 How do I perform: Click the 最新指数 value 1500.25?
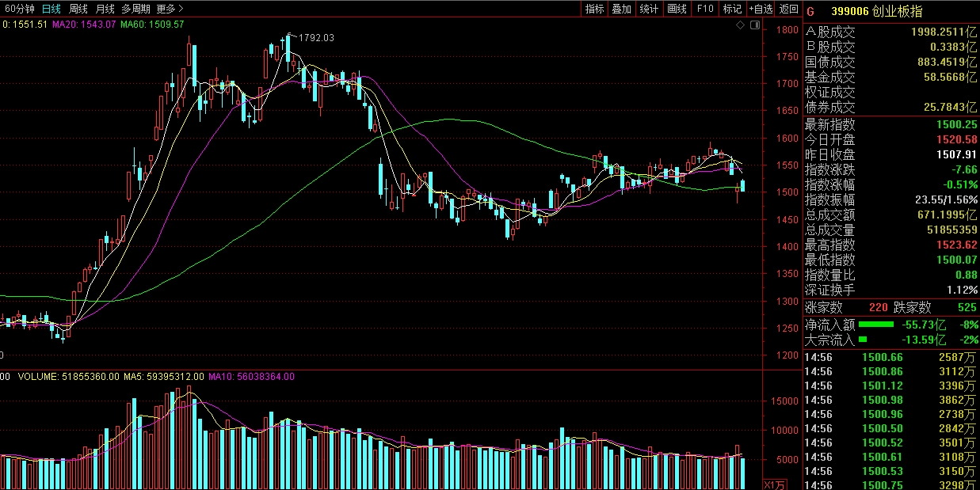pos(955,124)
